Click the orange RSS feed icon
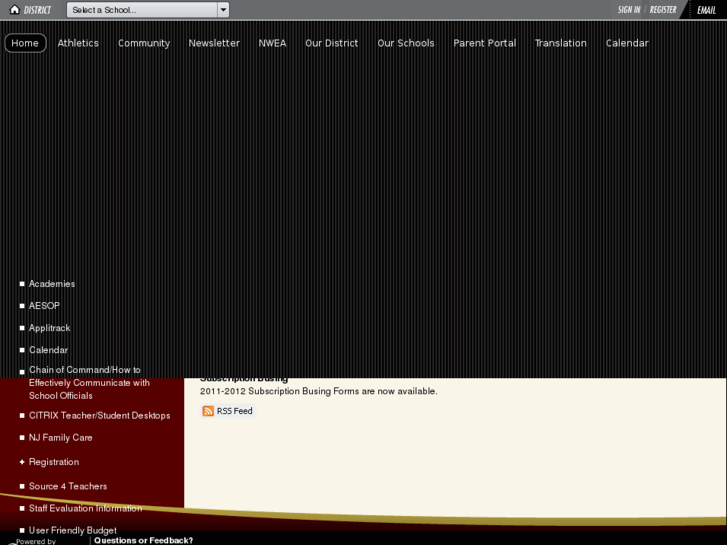This screenshot has width=727, height=545. tap(208, 411)
